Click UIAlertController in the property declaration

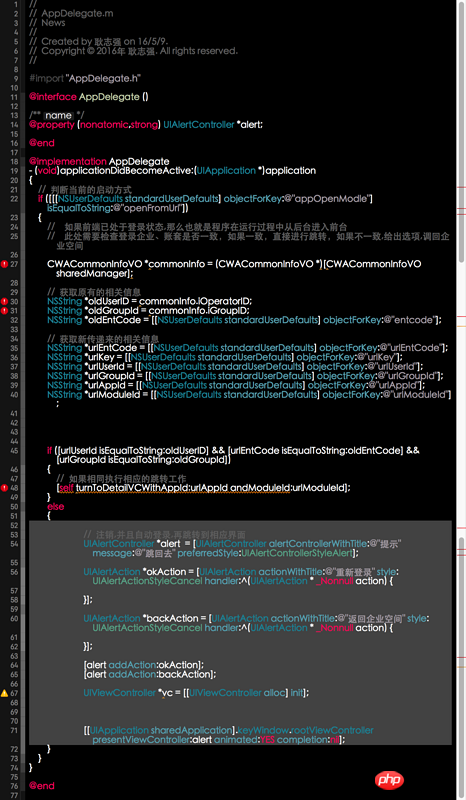coord(199,124)
